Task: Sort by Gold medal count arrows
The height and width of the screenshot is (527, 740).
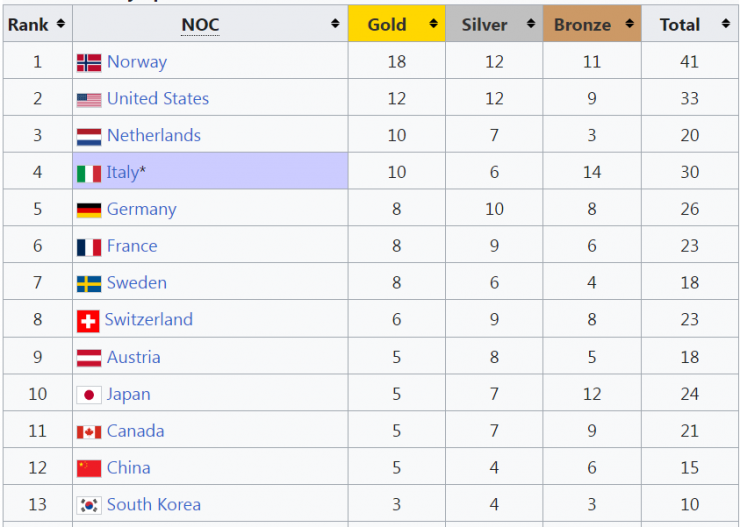Action: tap(433, 24)
